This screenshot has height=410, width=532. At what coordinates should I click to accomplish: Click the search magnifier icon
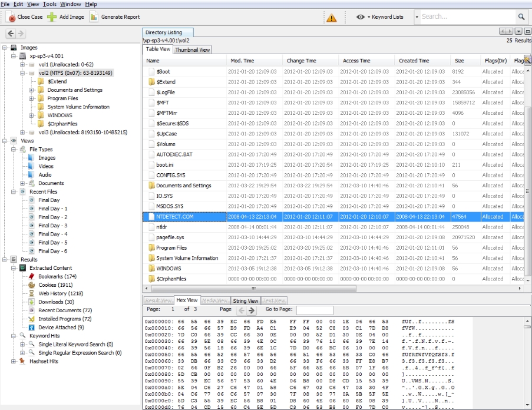click(x=521, y=17)
